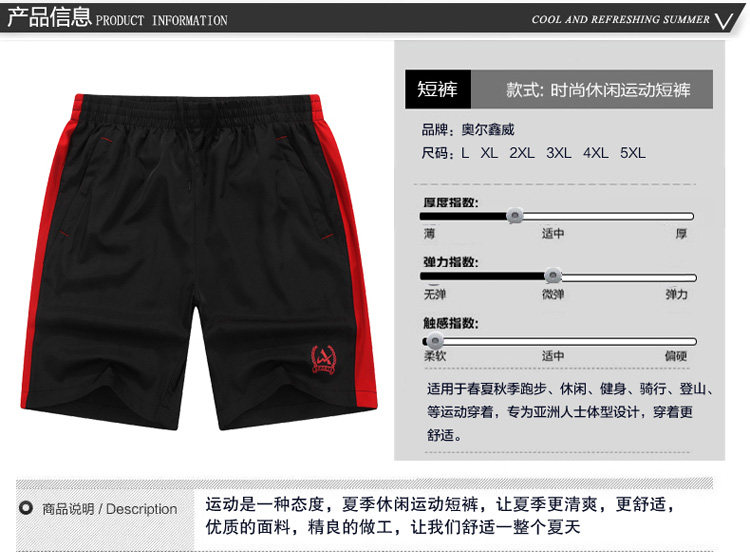
Task: Select size 5XL
Action: 633,153
